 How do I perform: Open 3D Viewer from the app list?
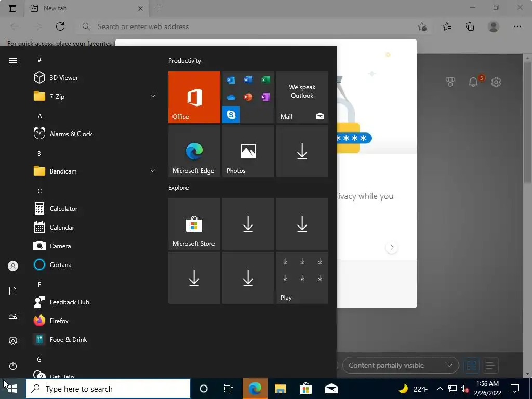pos(95,78)
